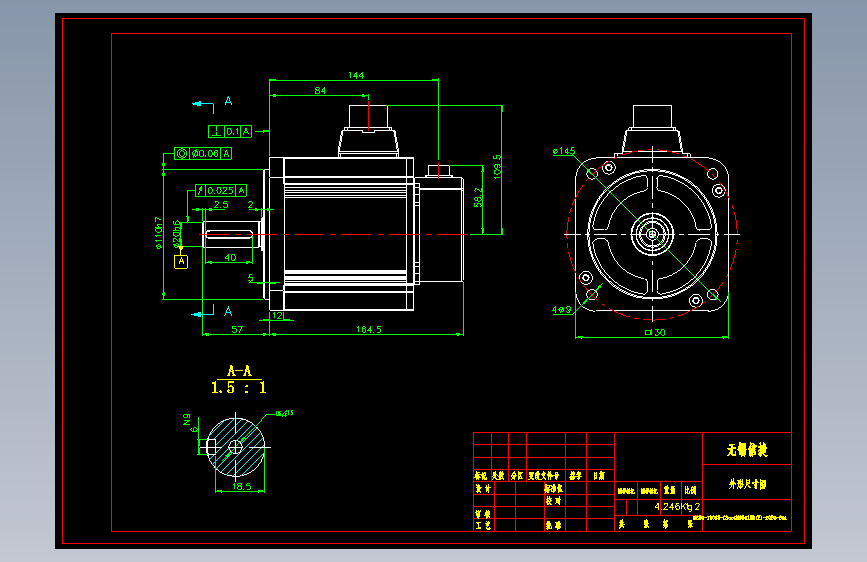Click the 18.5 section dimension
The image size is (867, 562).
[242, 487]
